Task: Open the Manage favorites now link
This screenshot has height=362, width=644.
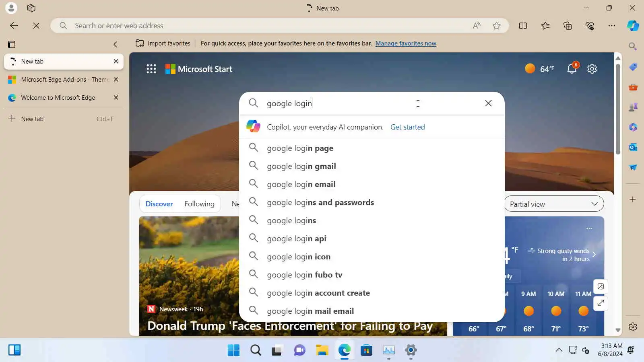Action: click(406, 43)
